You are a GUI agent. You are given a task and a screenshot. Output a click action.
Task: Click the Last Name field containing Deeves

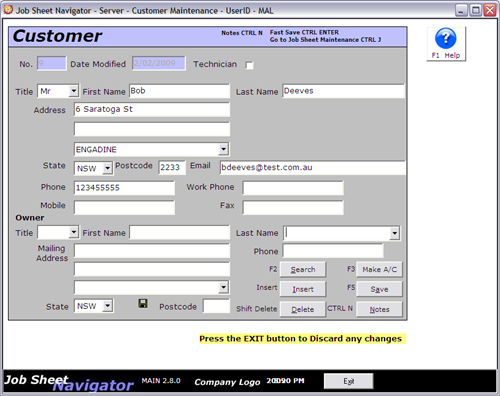343,91
